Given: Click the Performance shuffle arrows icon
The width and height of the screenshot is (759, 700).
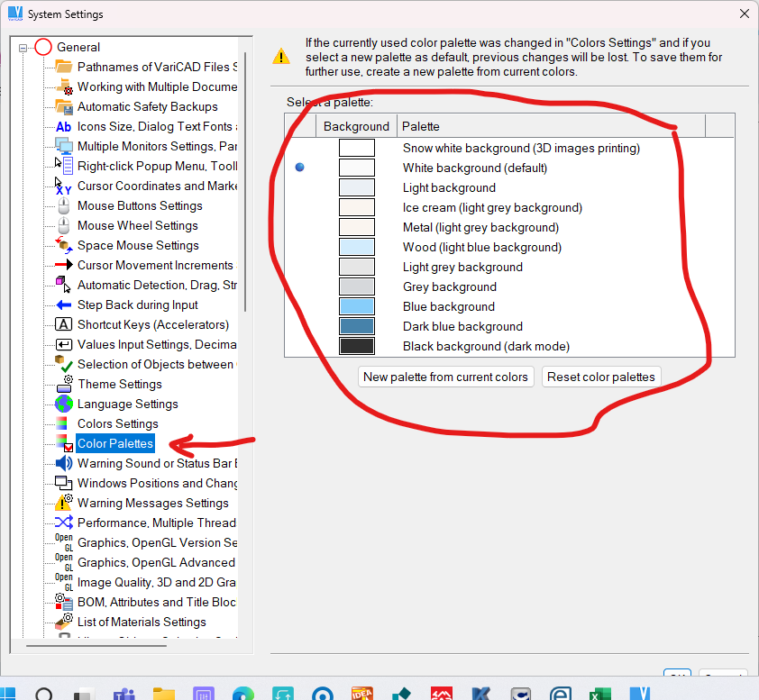Looking at the screenshot, I should 63,523.
